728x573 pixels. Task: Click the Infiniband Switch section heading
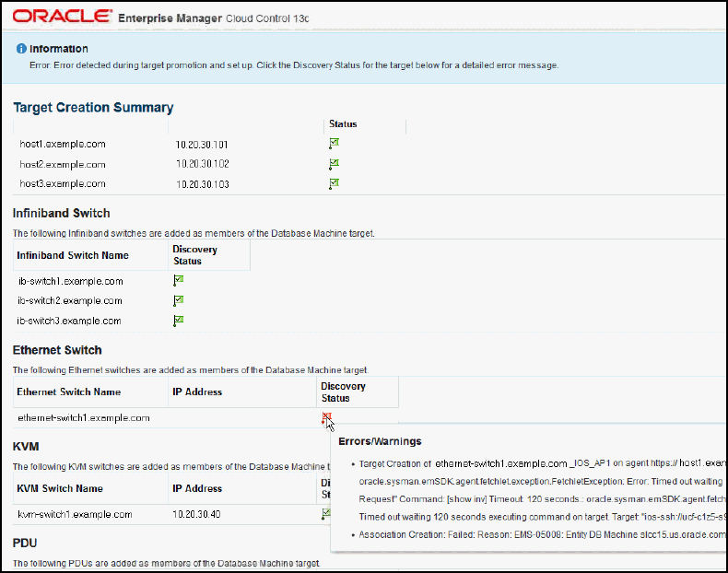(x=62, y=214)
